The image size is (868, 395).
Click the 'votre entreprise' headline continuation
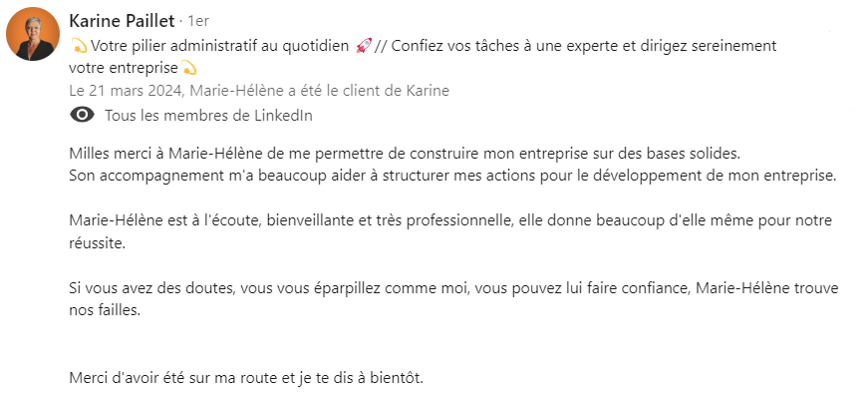coord(124,69)
